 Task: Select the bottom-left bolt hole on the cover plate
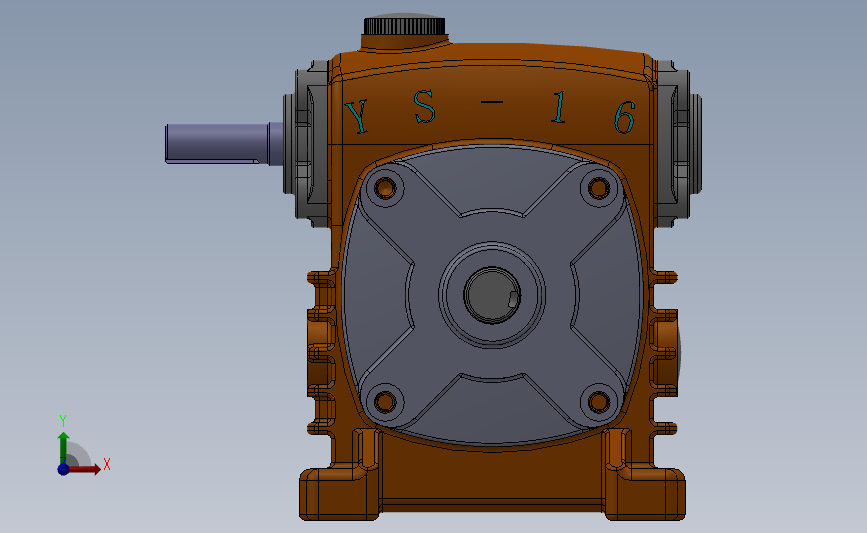click(x=385, y=401)
